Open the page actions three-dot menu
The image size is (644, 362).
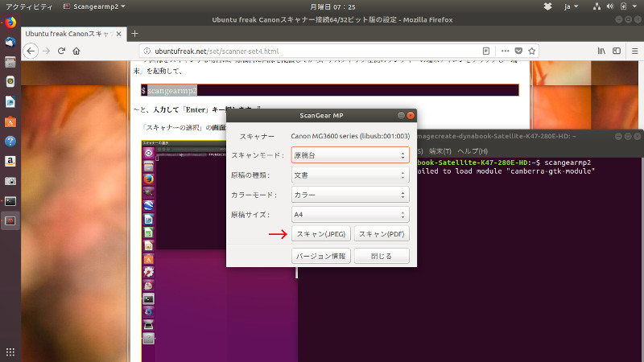pos(506,51)
